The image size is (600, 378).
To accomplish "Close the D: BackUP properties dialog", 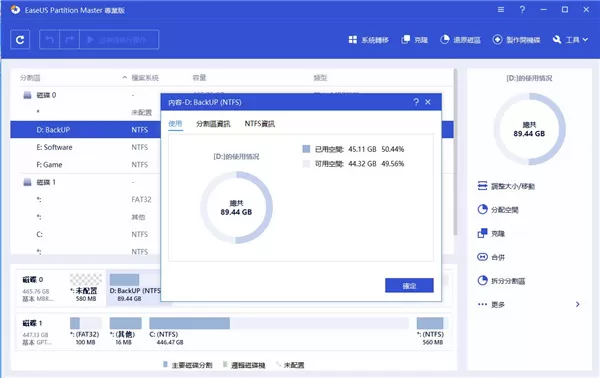I will tap(428, 102).
